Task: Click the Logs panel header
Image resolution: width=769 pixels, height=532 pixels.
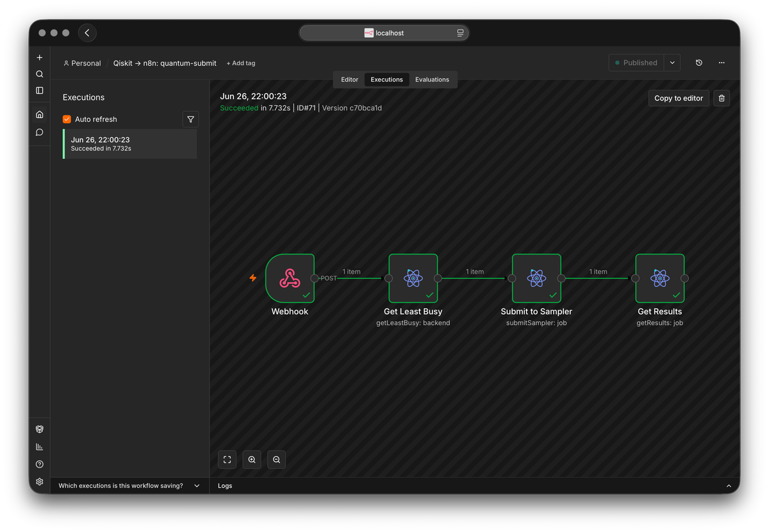Action: pos(475,486)
